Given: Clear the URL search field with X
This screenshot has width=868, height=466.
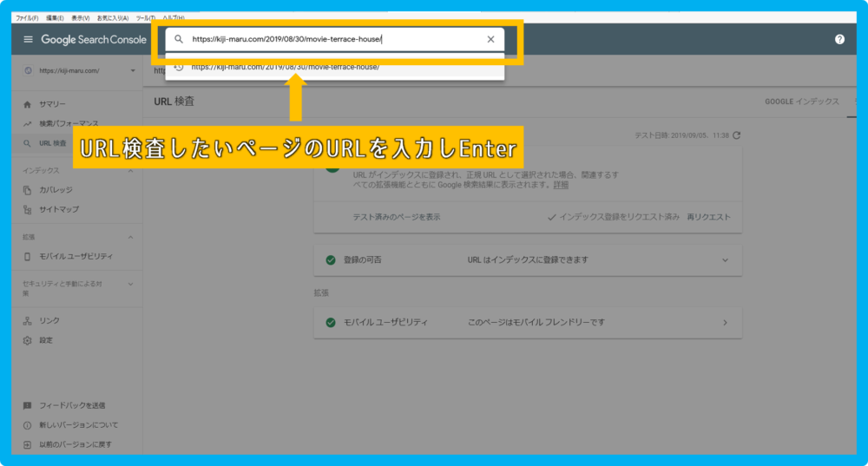Looking at the screenshot, I should coord(490,39).
